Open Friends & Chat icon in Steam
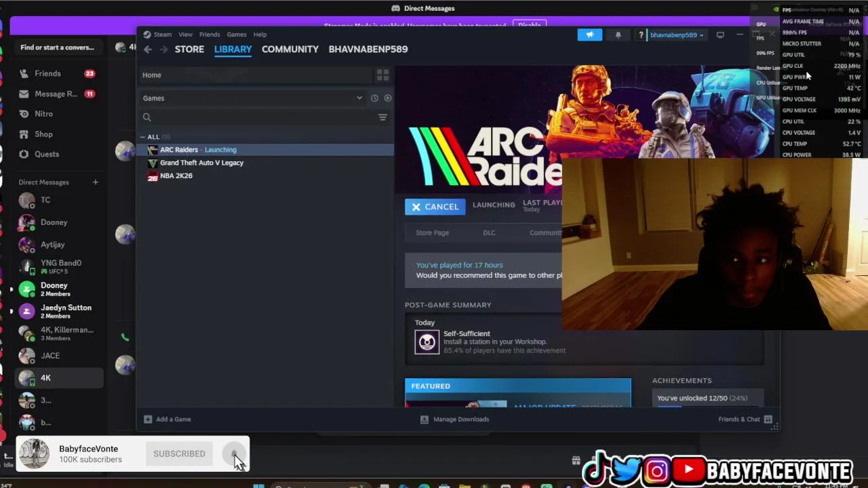868x488 pixels. (x=768, y=419)
